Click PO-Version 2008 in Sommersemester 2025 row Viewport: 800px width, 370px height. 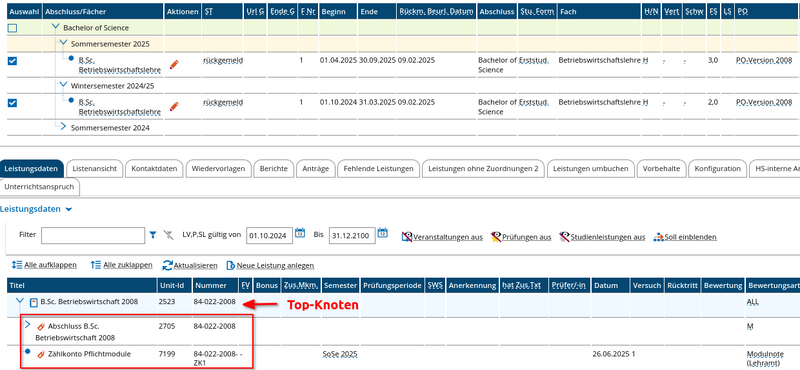click(764, 60)
